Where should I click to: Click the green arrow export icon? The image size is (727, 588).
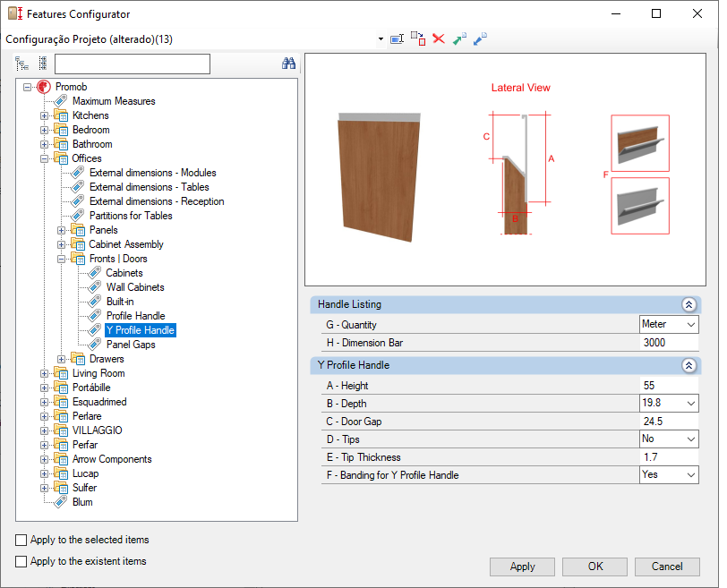click(459, 38)
